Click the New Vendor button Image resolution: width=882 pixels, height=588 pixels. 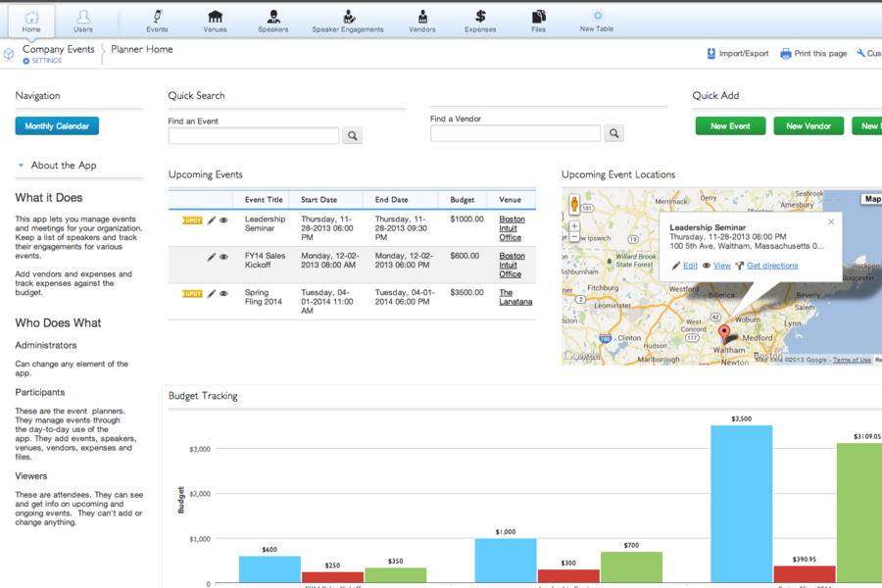[x=808, y=125]
